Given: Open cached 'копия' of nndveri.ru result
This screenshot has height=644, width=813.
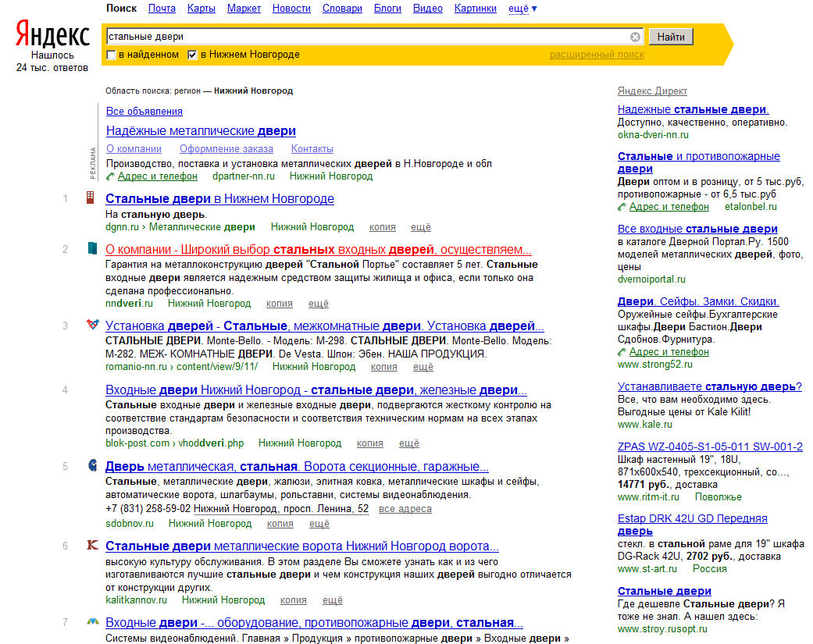Looking at the screenshot, I should pyautogui.click(x=280, y=304).
